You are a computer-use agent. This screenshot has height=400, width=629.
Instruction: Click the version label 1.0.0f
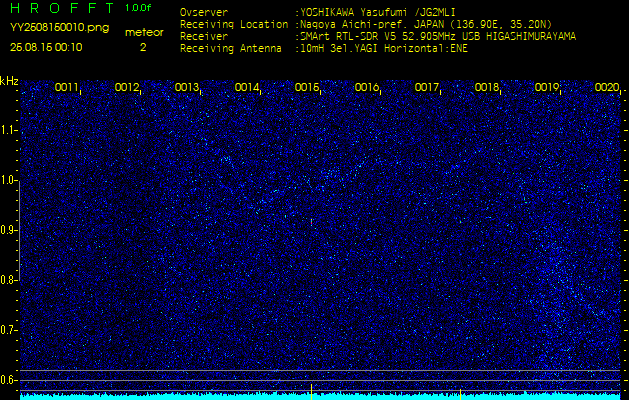tap(139, 8)
